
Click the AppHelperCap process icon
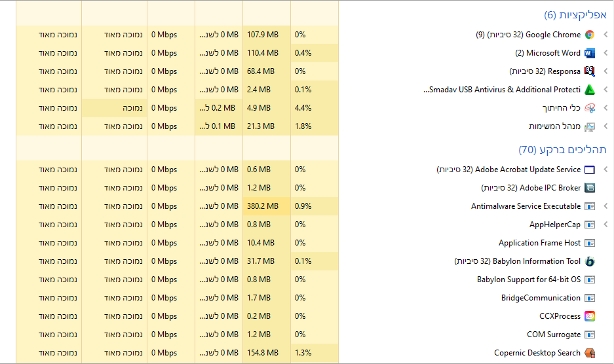pos(590,225)
